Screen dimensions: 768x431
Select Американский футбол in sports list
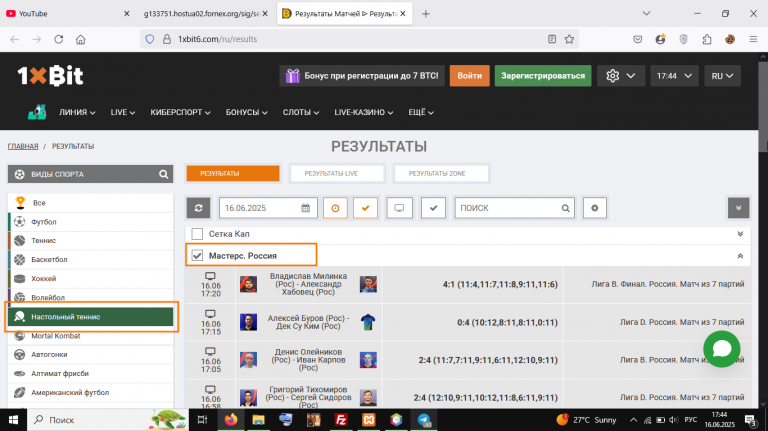pos(91,393)
